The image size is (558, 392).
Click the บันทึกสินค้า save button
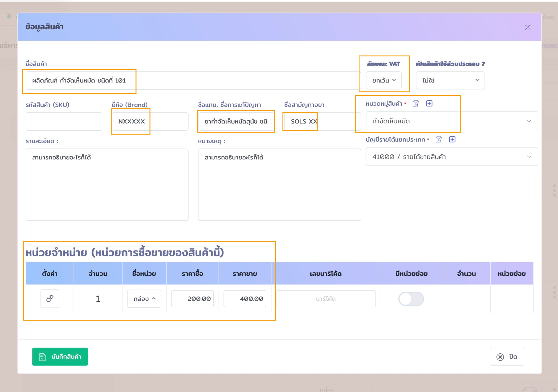pyautogui.click(x=60, y=357)
